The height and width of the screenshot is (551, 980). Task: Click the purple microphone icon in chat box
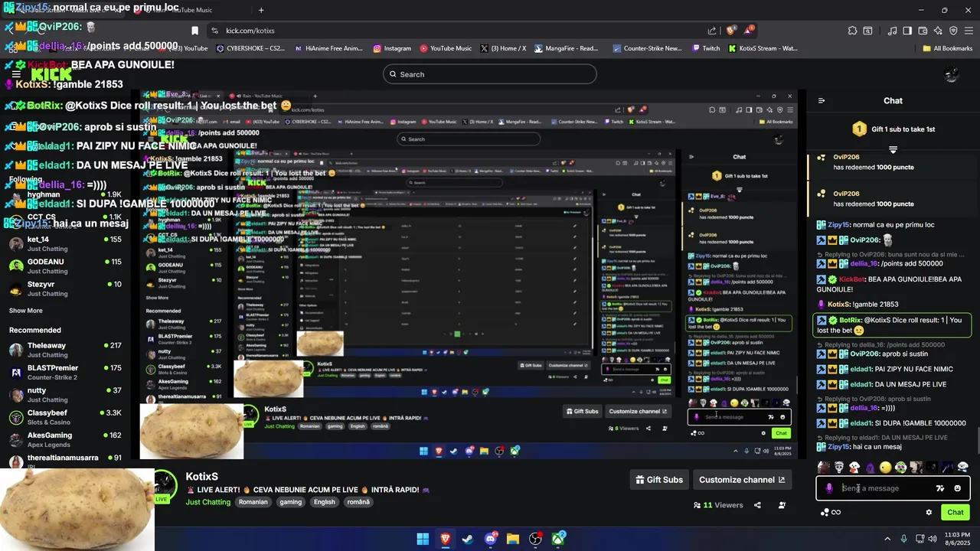tap(829, 488)
